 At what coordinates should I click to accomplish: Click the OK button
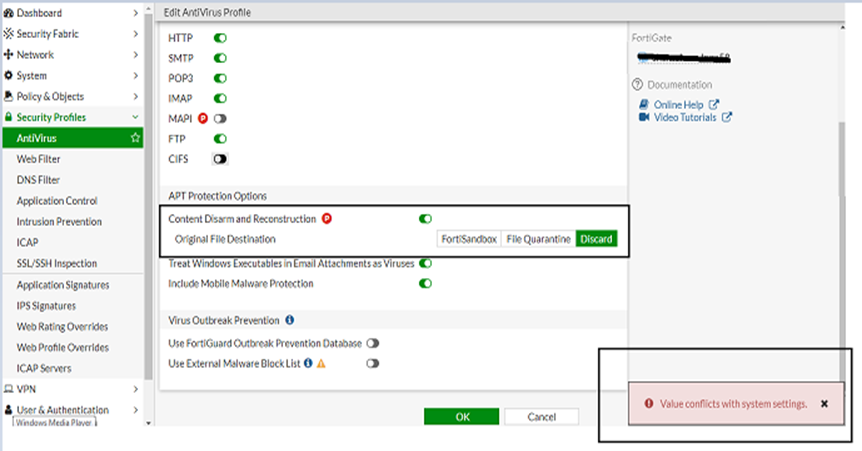461,416
